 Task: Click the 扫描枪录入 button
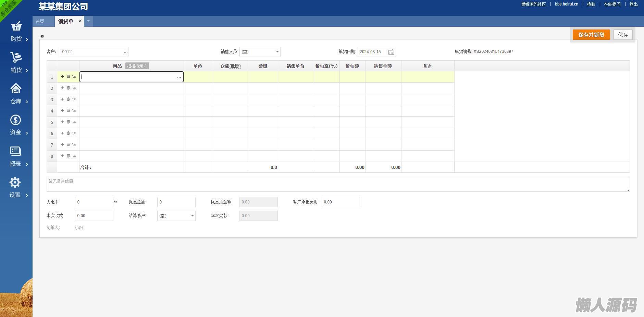(x=137, y=66)
